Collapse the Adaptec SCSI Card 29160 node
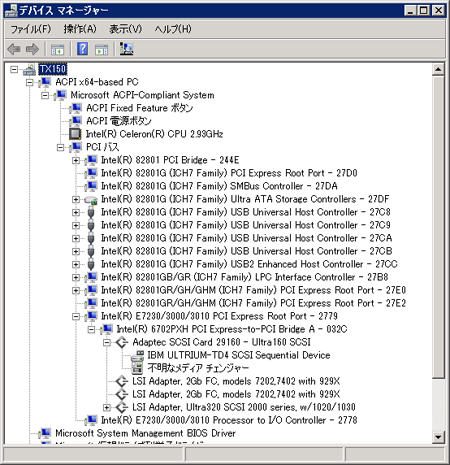Screen dimensions: 450x465 tap(107, 342)
